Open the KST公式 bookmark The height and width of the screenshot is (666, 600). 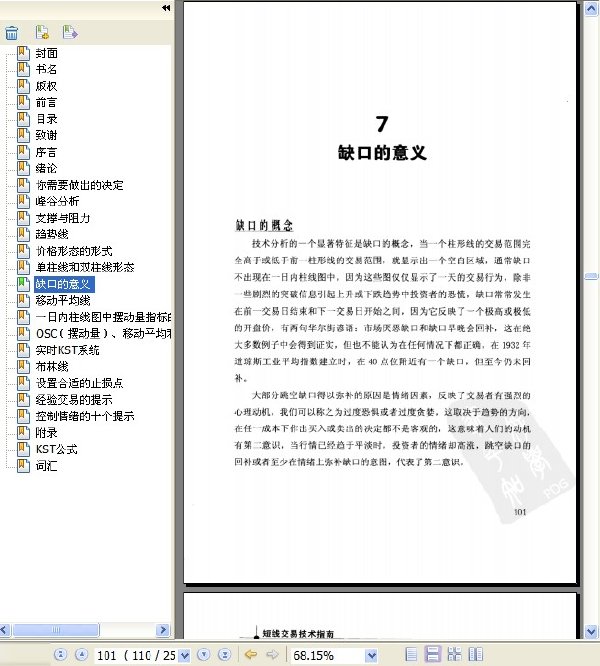click(x=56, y=449)
